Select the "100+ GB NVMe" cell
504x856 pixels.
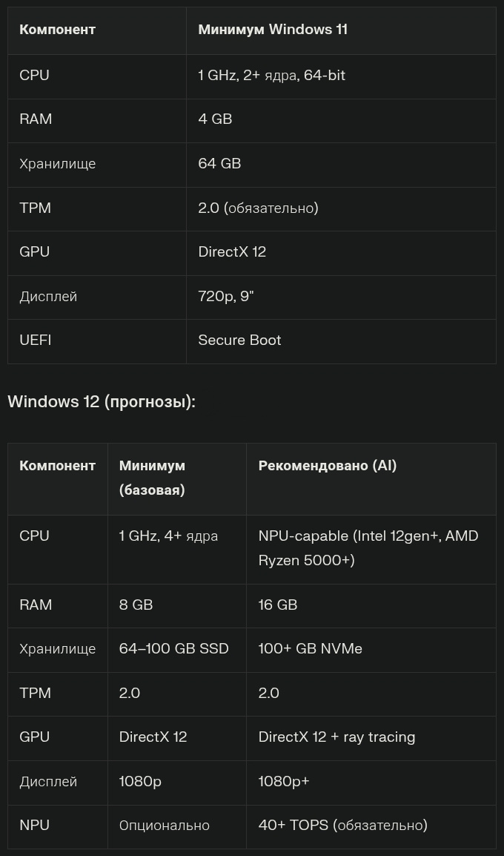pyautogui.click(x=310, y=648)
